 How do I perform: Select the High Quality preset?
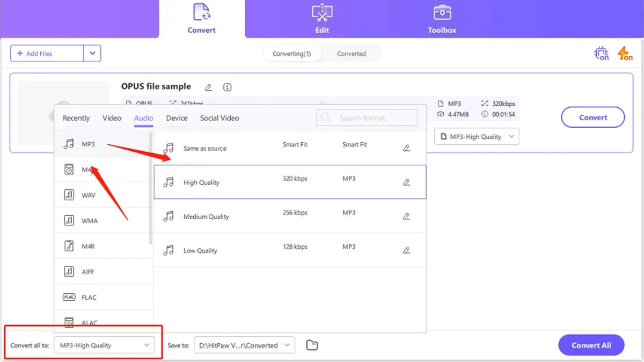pos(290,182)
